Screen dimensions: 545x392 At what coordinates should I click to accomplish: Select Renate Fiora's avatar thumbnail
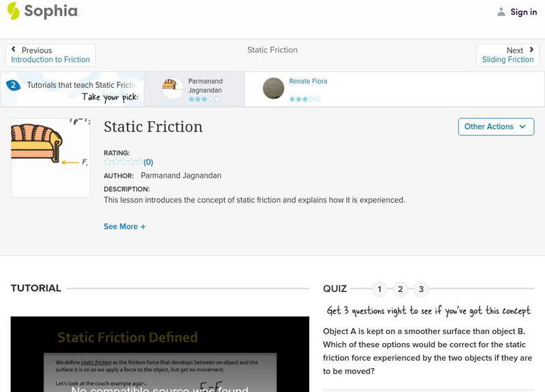[x=272, y=88]
